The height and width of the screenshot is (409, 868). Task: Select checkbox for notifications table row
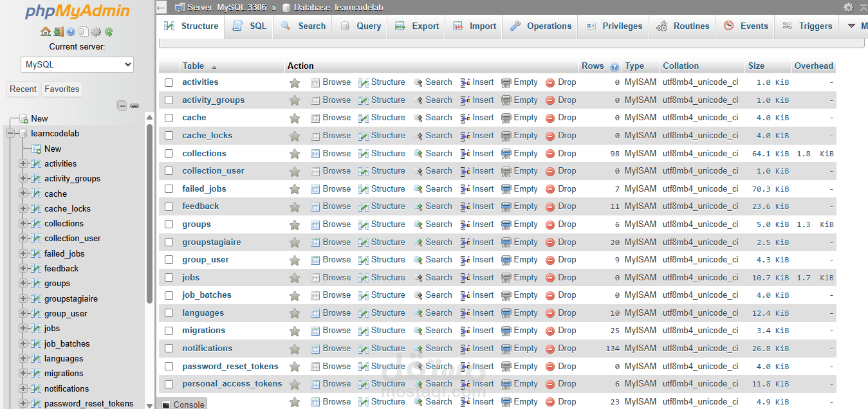tap(169, 349)
